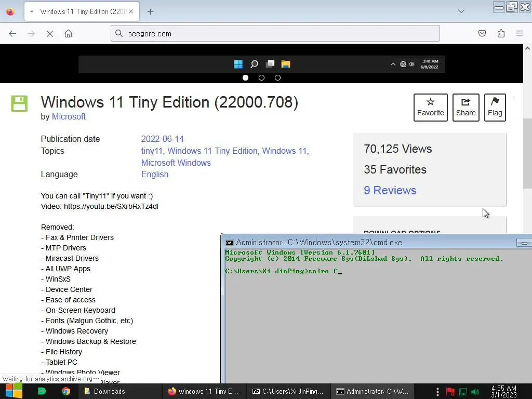
Task: Go back to the previous page
Action: click(x=12, y=34)
